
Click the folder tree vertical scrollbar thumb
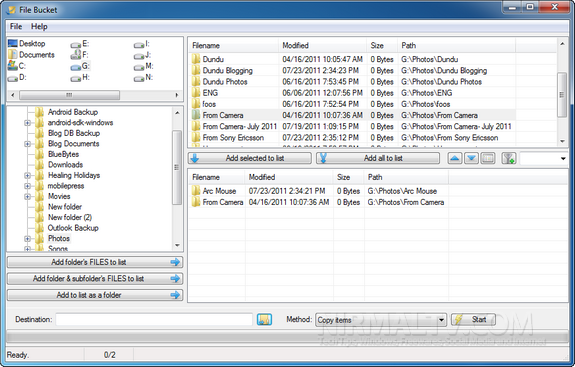pyautogui.click(x=177, y=167)
